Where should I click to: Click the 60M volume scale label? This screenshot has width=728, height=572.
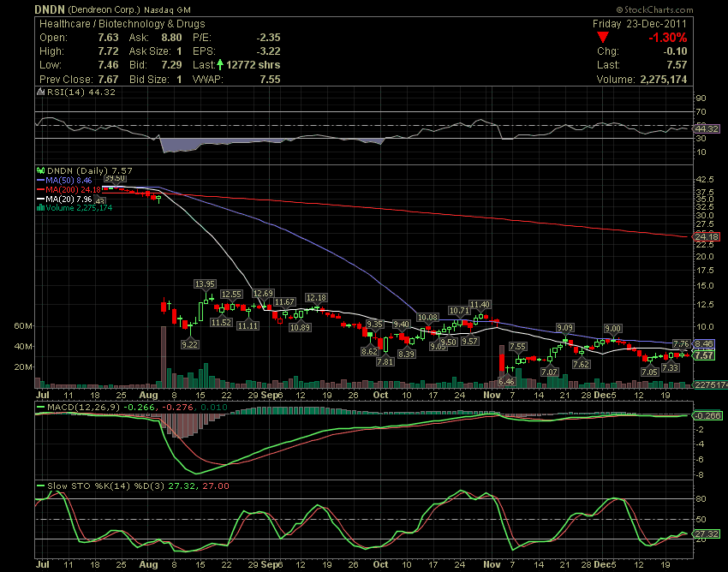(x=23, y=326)
